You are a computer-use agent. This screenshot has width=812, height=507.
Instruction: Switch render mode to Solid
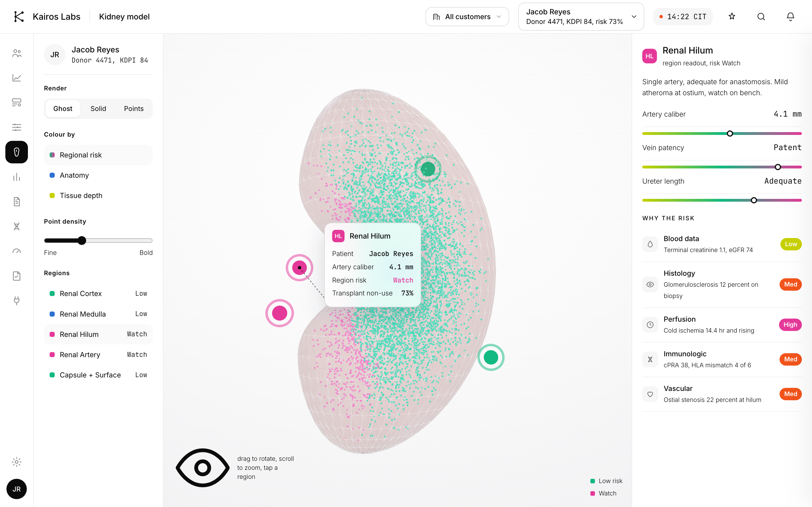click(98, 109)
